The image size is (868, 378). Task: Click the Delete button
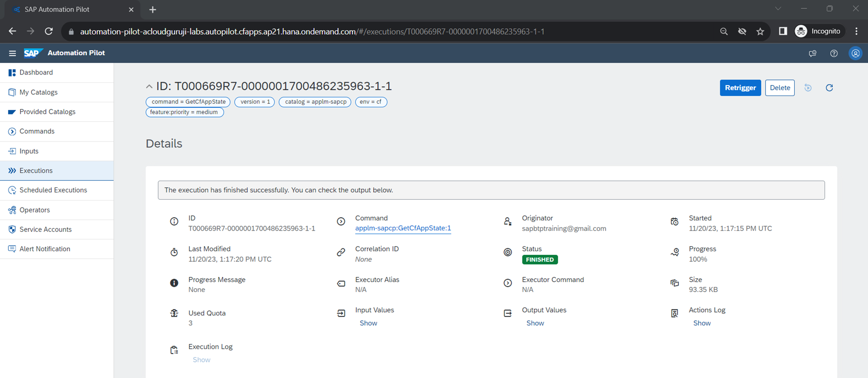[x=779, y=88]
